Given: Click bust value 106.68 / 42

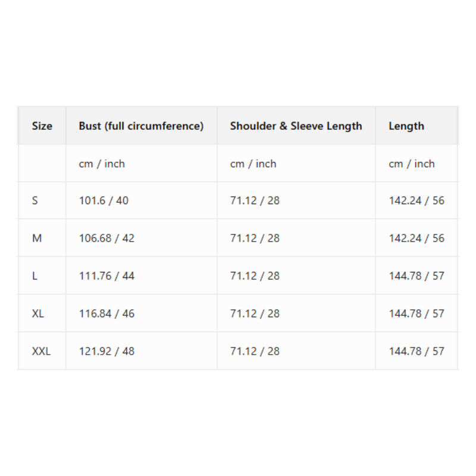Looking at the screenshot, I should (107, 238).
